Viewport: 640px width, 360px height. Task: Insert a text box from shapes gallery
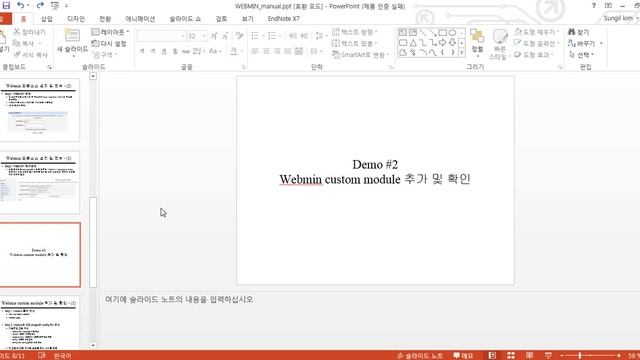[403, 33]
